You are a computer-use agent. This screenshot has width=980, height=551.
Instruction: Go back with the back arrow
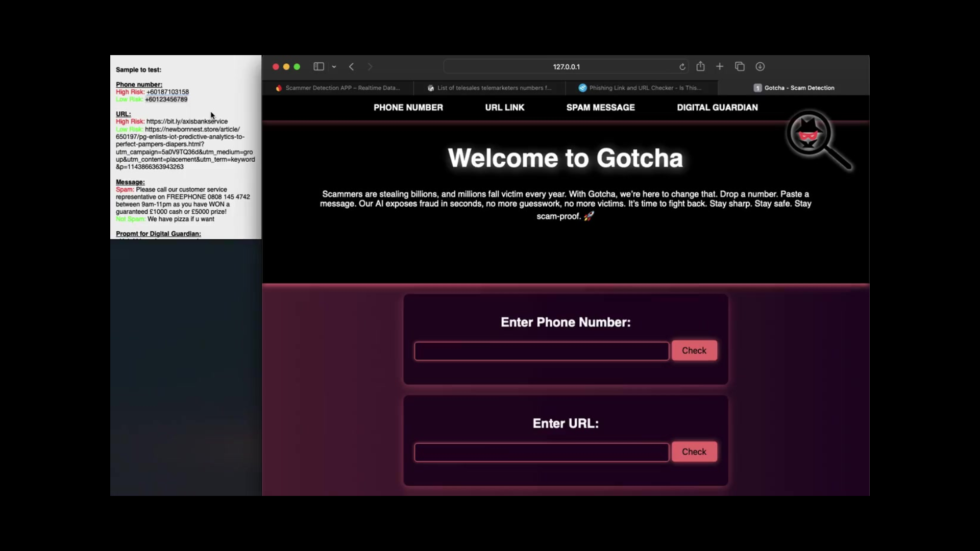click(352, 67)
